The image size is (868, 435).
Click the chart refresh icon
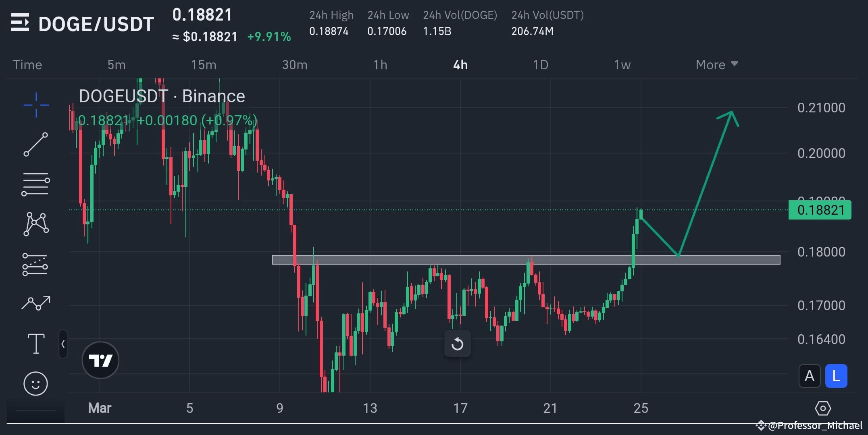(x=458, y=344)
